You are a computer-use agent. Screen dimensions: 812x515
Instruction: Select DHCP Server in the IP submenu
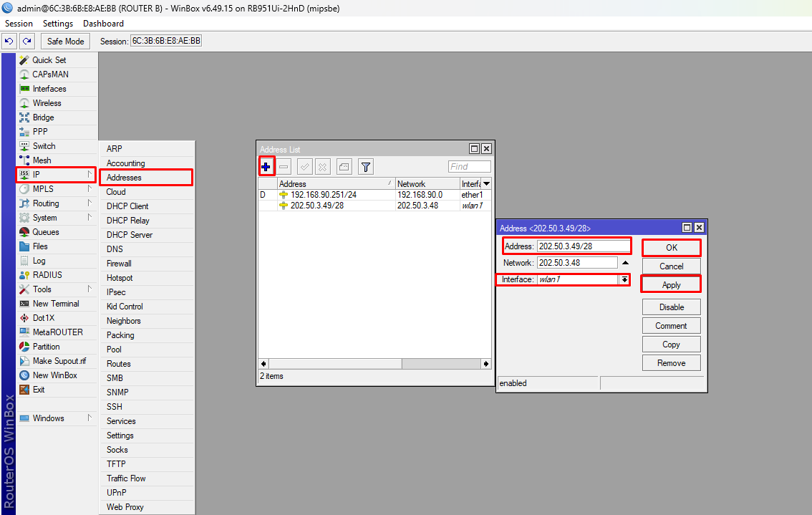pos(147,235)
